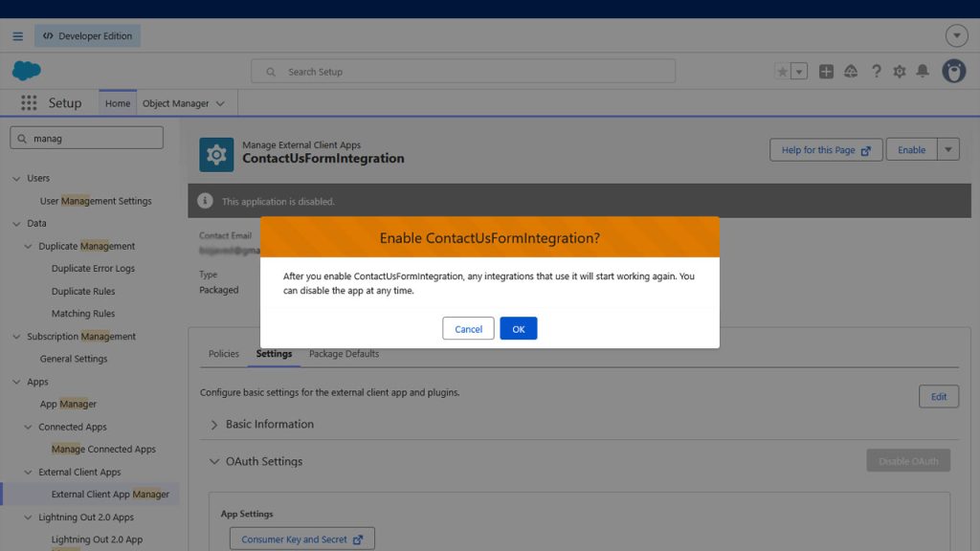
Task: Open Duplicate Error Logs
Action: pyautogui.click(x=93, y=269)
